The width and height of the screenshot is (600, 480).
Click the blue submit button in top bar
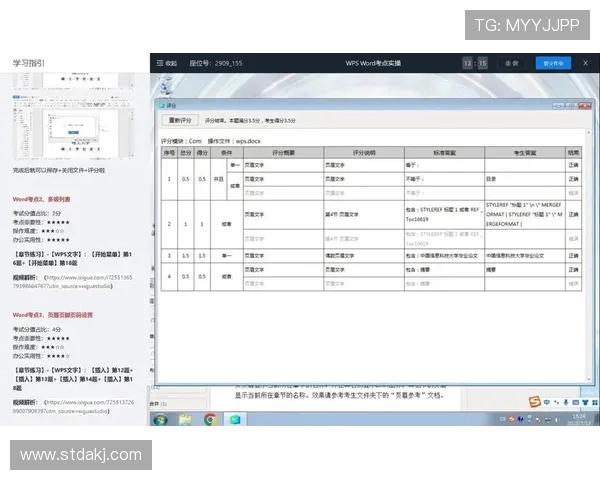pos(553,63)
